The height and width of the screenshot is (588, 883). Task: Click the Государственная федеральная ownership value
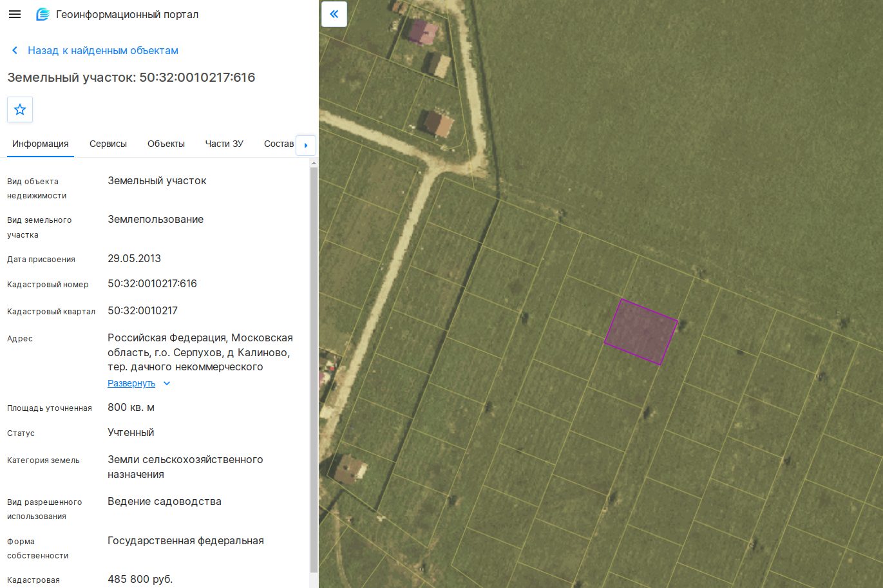[185, 540]
